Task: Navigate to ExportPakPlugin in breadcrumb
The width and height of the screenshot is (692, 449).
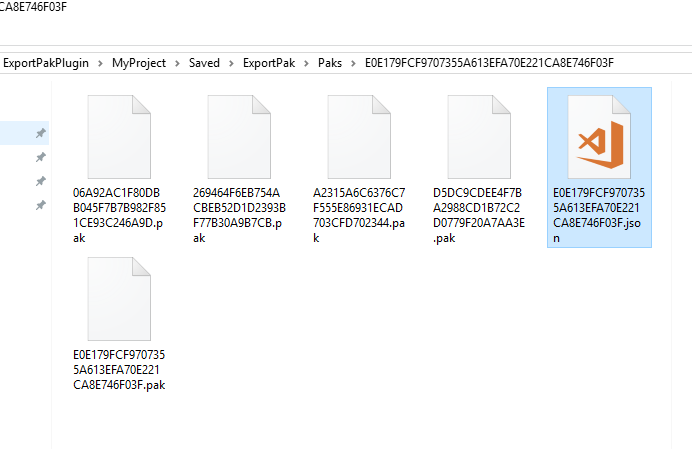Action: [46, 63]
